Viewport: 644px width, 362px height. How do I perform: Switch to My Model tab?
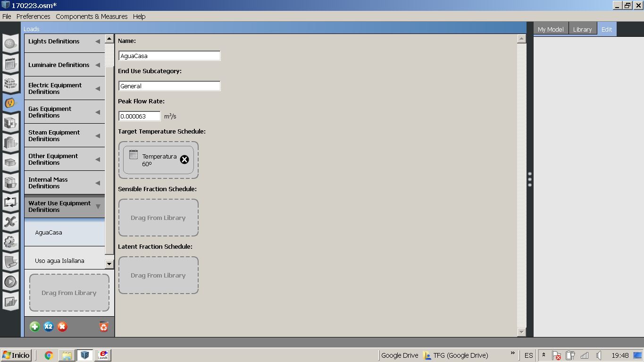click(x=551, y=29)
